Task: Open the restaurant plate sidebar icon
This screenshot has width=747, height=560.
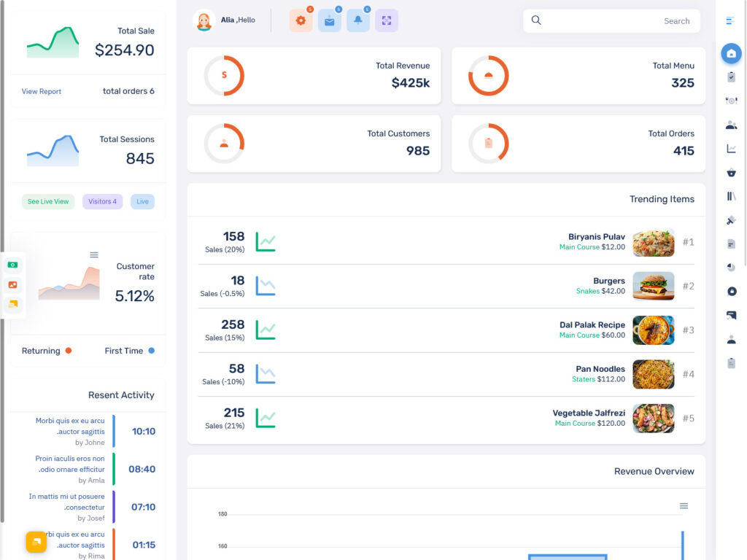Action: pyautogui.click(x=731, y=101)
